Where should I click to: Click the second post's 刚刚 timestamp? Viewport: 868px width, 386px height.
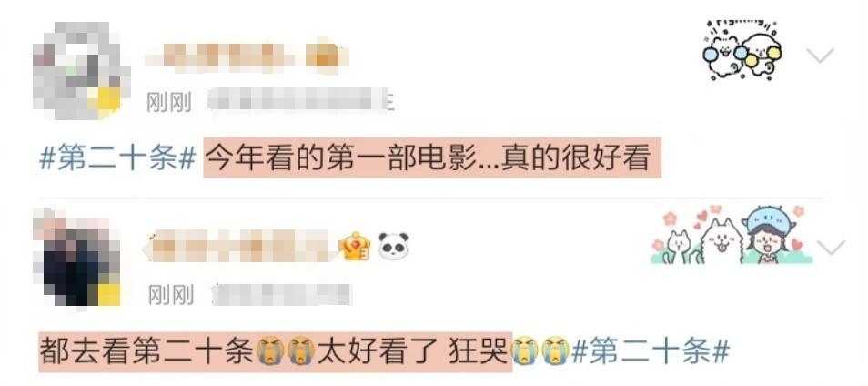[x=170, y=295]
